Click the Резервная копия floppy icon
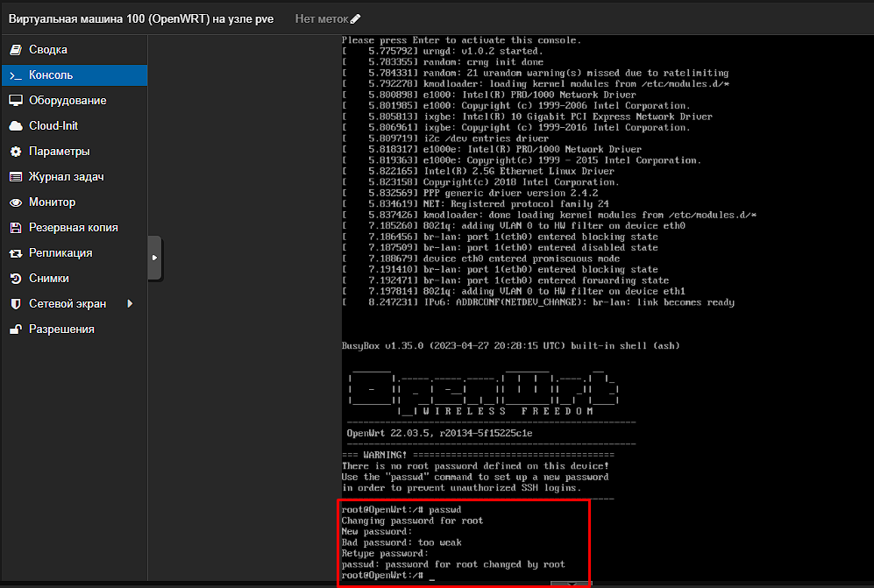This screenshot has height=588, width=874. [16, 227]
